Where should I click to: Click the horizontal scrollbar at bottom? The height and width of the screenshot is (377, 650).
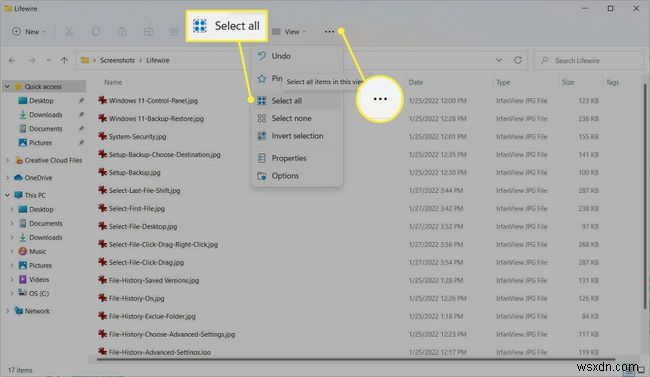point(356,359)
